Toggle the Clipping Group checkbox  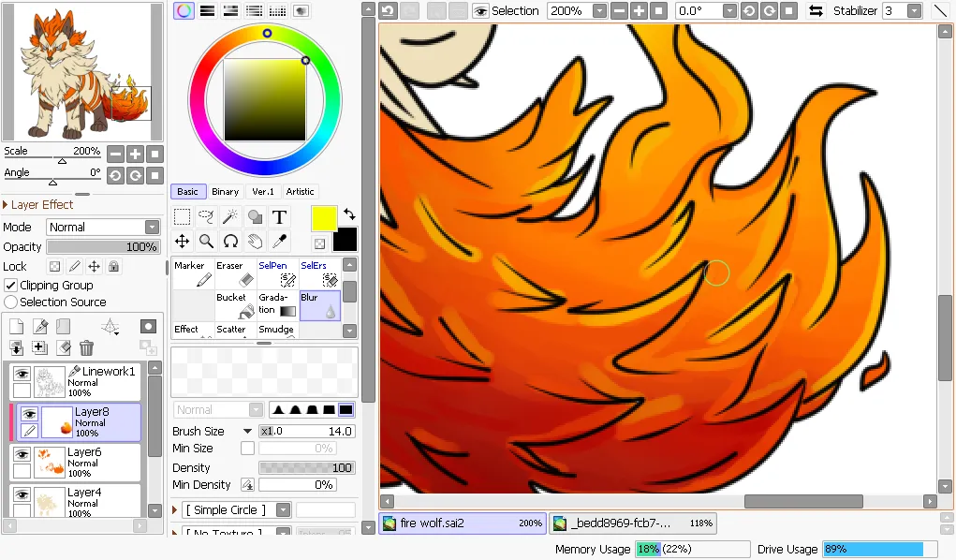10,285
